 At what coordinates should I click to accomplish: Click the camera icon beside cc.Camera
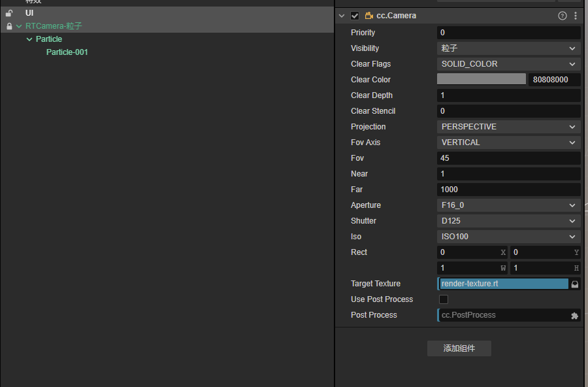pos(369,16)
